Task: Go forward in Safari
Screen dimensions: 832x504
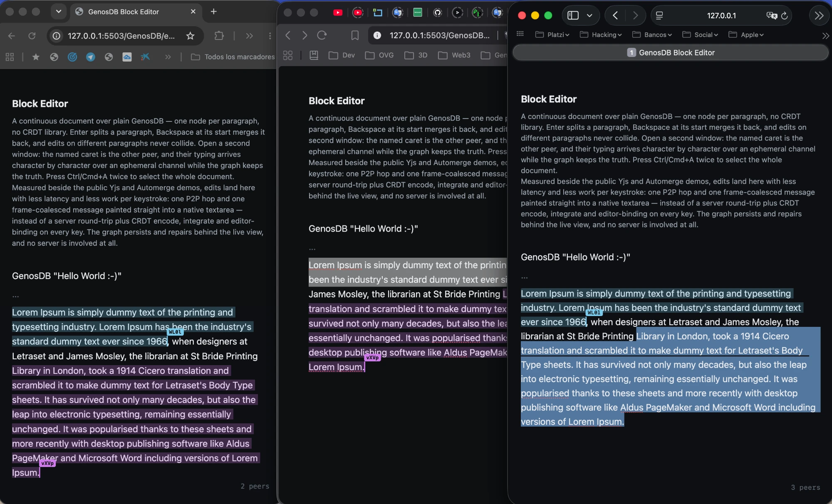Action: pos(635,15)
